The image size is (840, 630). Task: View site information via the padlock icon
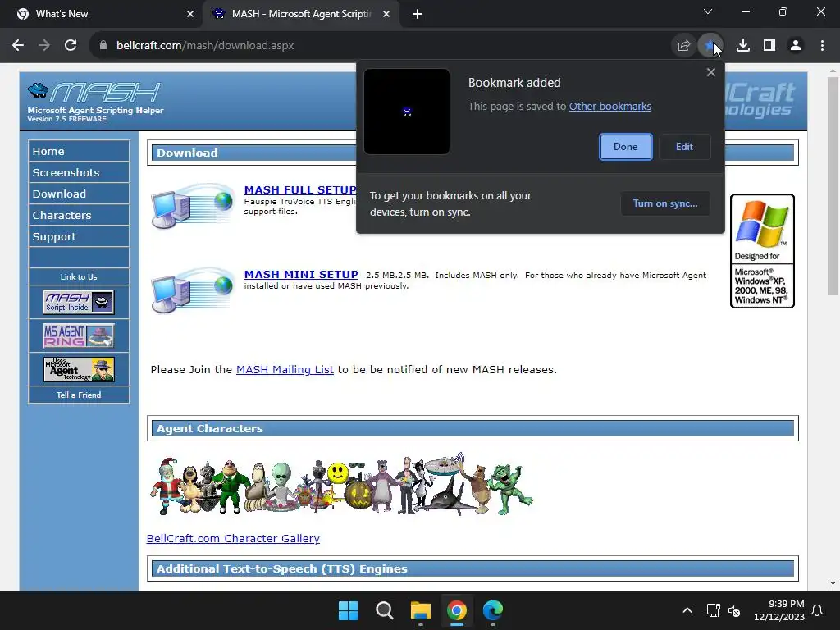click(x=103, y=46)
